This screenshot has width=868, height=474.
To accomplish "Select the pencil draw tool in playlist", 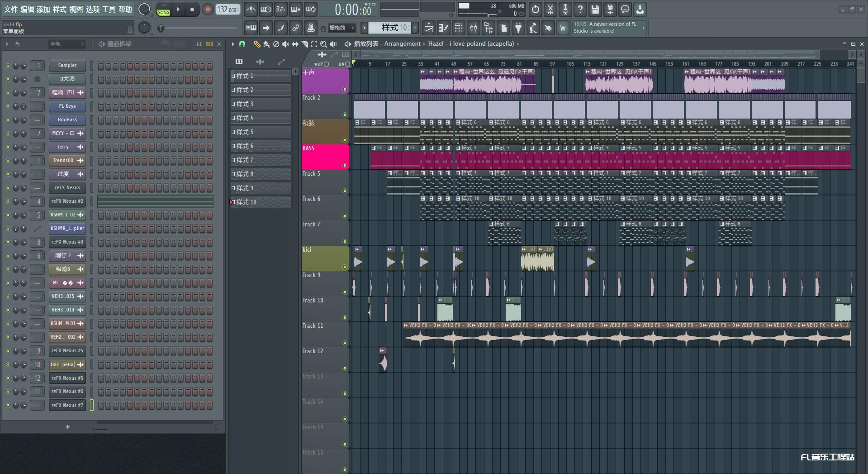I will coord(257,44).
